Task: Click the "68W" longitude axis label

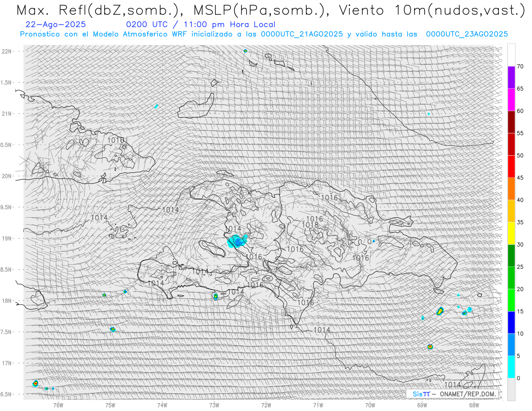Action: pyautogui.click(x=473, y=404)
